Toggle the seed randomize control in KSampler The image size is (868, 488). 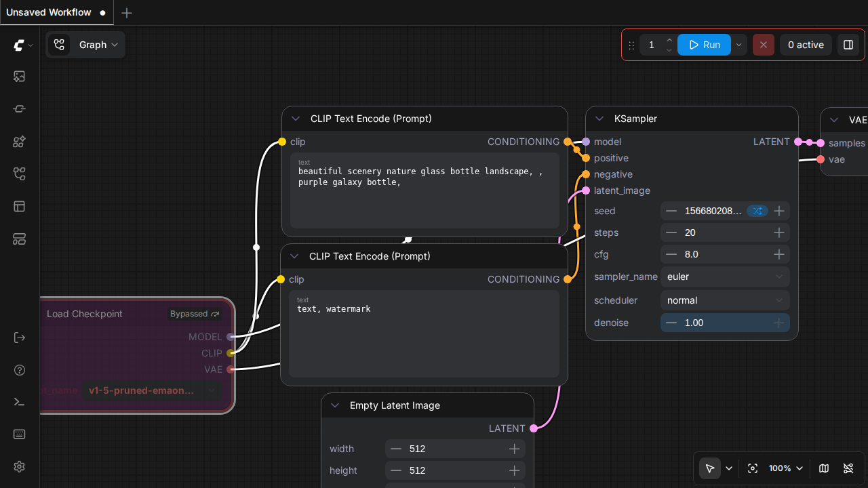coord(757,211)
